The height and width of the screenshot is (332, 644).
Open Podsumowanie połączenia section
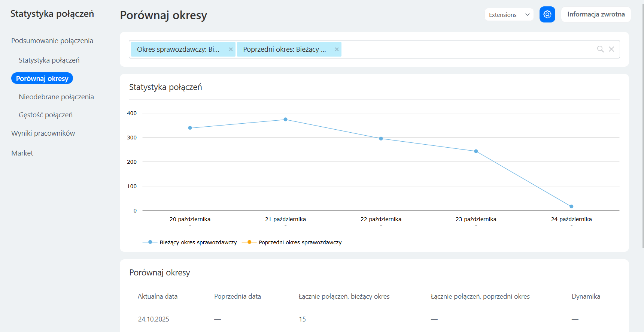[x=52, y=41]
